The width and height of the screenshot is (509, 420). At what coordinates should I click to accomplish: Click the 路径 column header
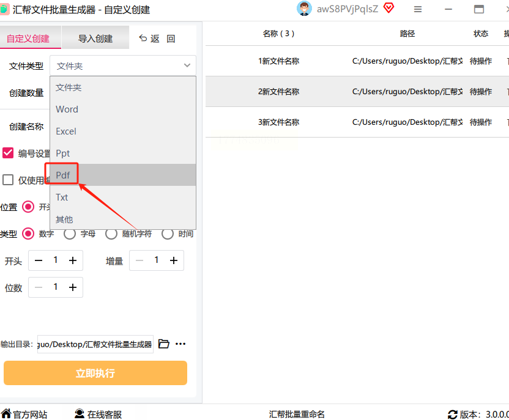click(407, 34)
